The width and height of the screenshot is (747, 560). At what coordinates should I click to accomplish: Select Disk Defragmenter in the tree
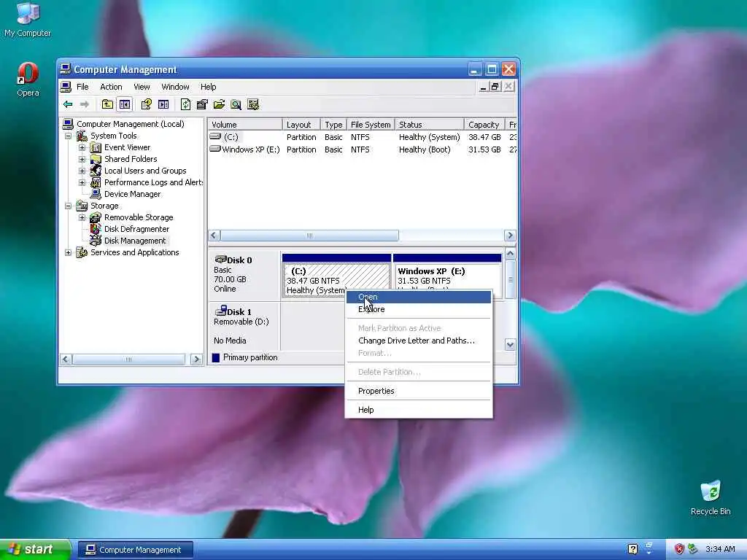click(x=136, y=229)
